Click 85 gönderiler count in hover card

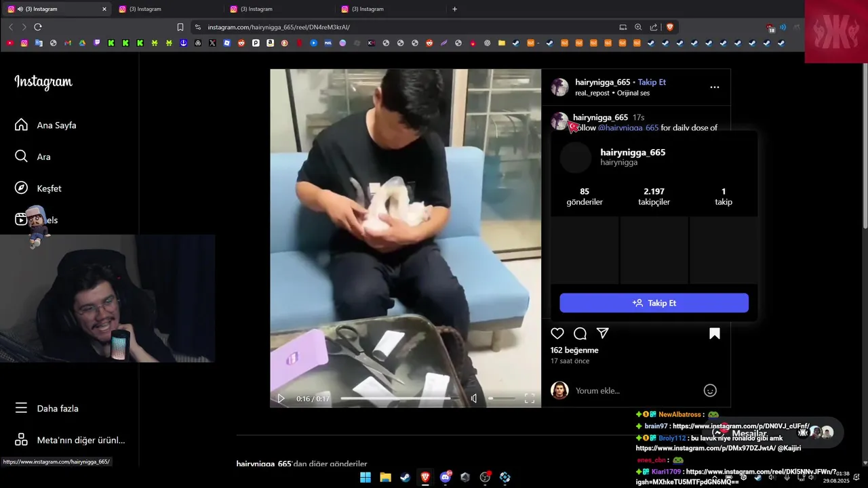[x=585, y=197]
